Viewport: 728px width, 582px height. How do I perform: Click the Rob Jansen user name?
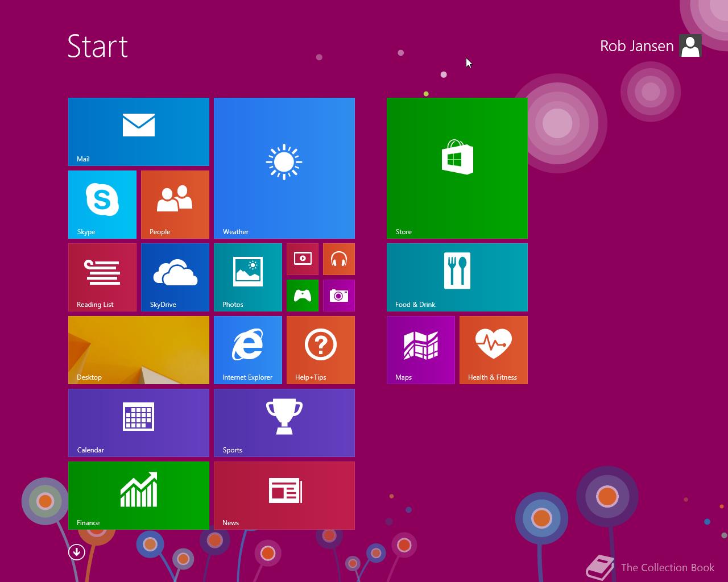637,46
